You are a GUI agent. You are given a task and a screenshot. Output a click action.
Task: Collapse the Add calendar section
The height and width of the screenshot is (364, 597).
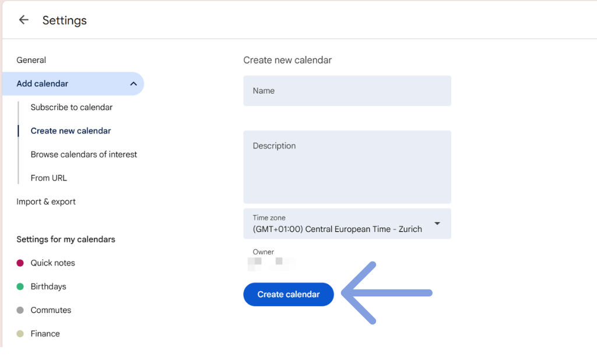(x=133, y=83)
